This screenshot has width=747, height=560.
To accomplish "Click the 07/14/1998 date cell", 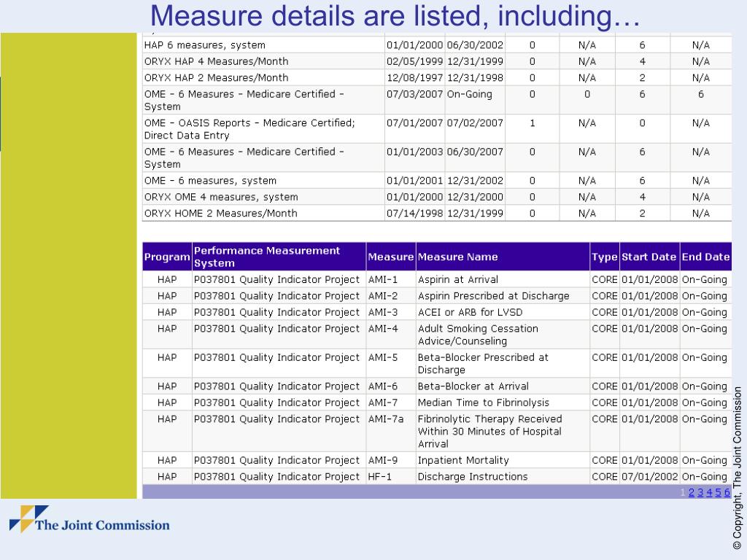I will coord(414,213).
